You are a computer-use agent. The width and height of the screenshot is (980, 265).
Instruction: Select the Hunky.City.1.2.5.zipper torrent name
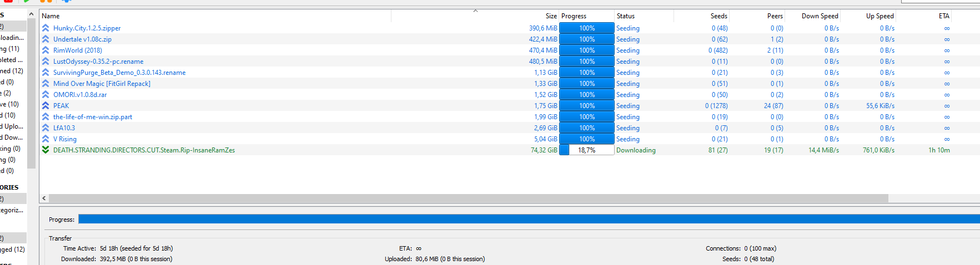coord(87,28)
